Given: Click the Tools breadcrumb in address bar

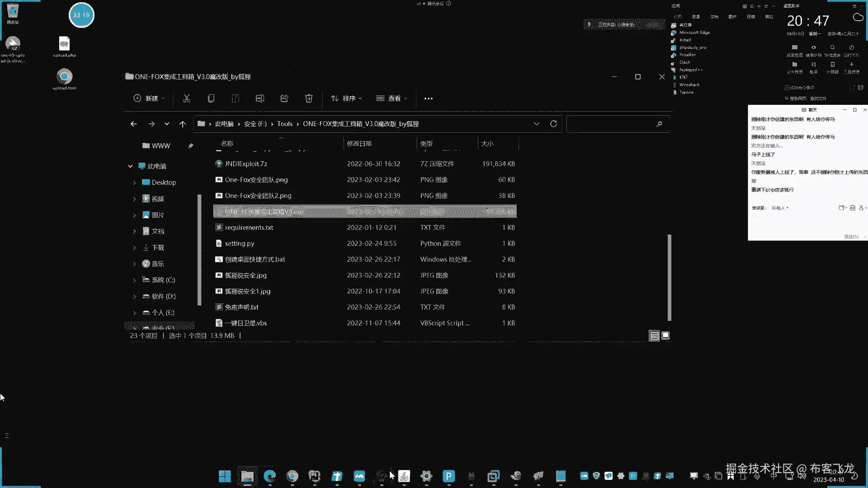Looking at the screenshot, I should pyautogui.click(x=284, y=124).
